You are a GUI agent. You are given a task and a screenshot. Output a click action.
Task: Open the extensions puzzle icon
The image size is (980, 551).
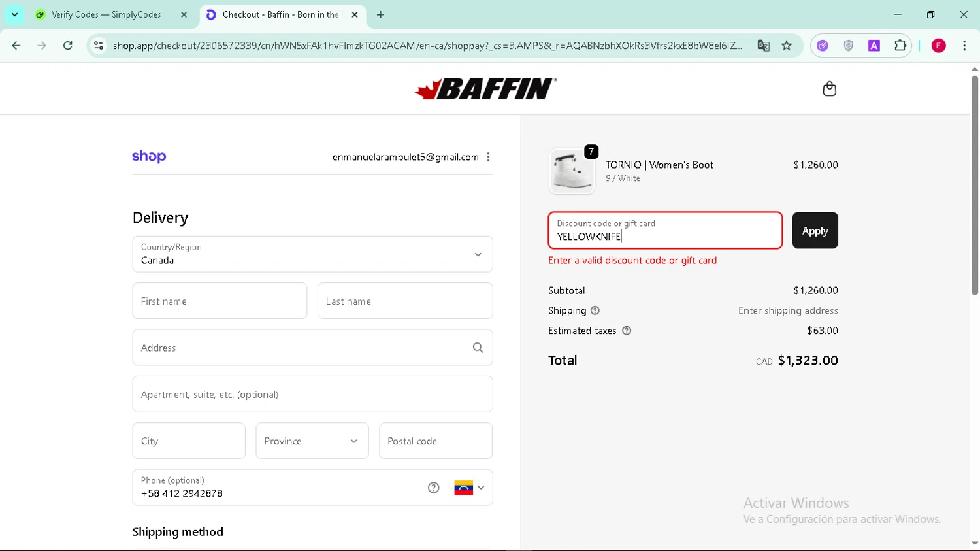(x=900, y=46)
